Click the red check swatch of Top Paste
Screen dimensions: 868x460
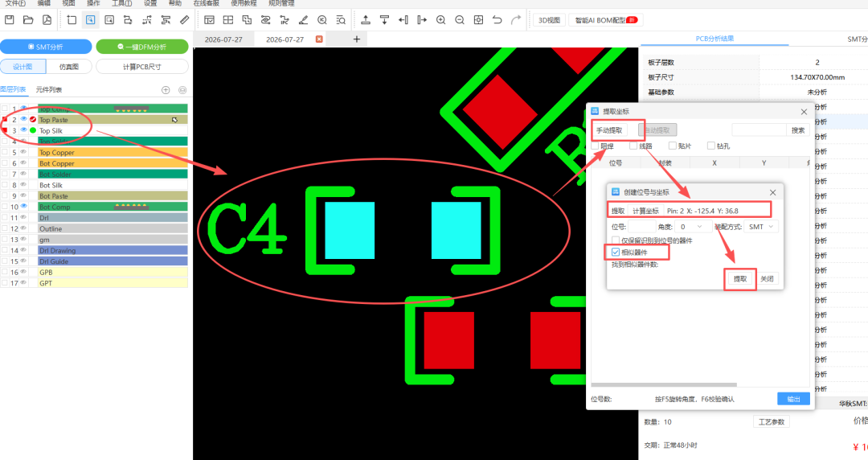(33, 119)
